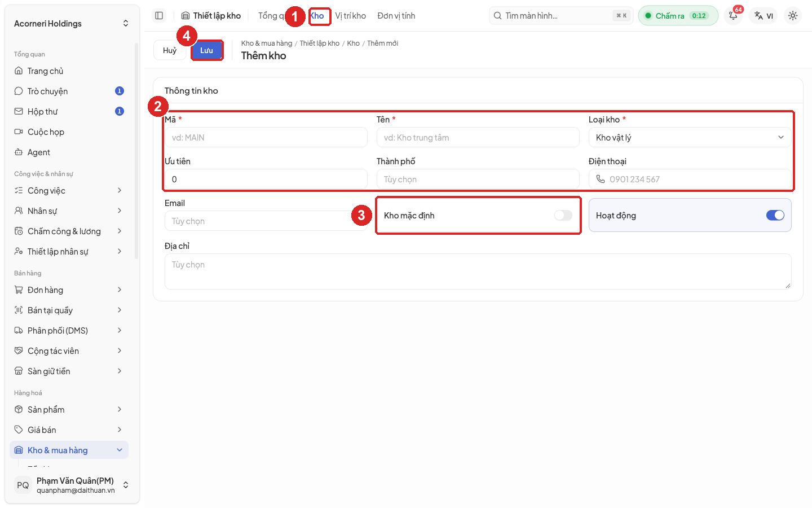Click the Sản phẩm box icon
The image size is (812, 508).
pos(19,410)
